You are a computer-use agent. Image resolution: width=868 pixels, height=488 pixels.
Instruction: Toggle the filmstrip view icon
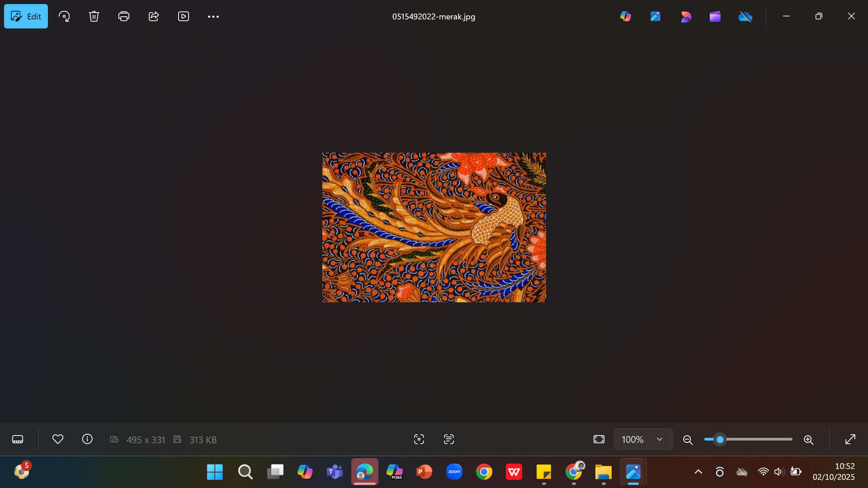click(x=18, y=439)
